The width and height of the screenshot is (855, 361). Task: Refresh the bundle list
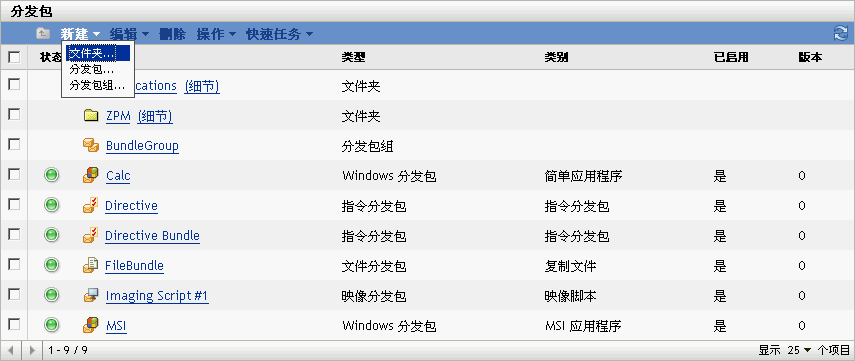pyautogui.click(x=840, y=33)
